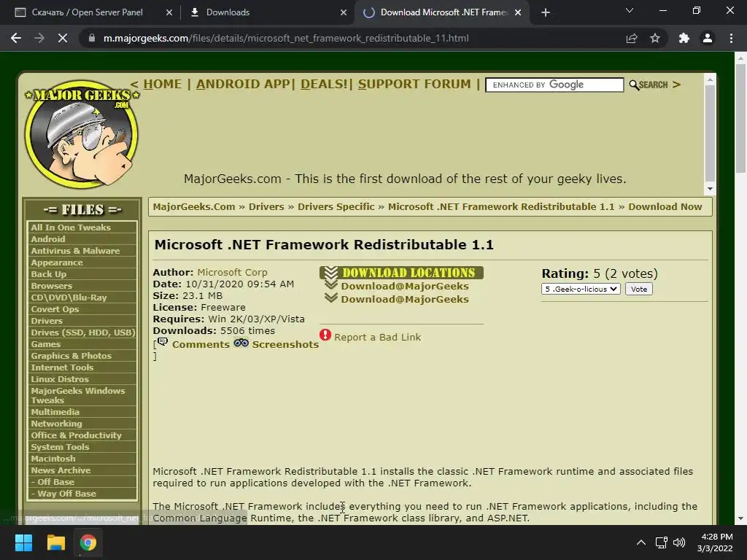Image resolution: width=747 pixels, height=560 pixels.
Task: Switch to the Open Server Panel tab
Action: coord(88,12)
